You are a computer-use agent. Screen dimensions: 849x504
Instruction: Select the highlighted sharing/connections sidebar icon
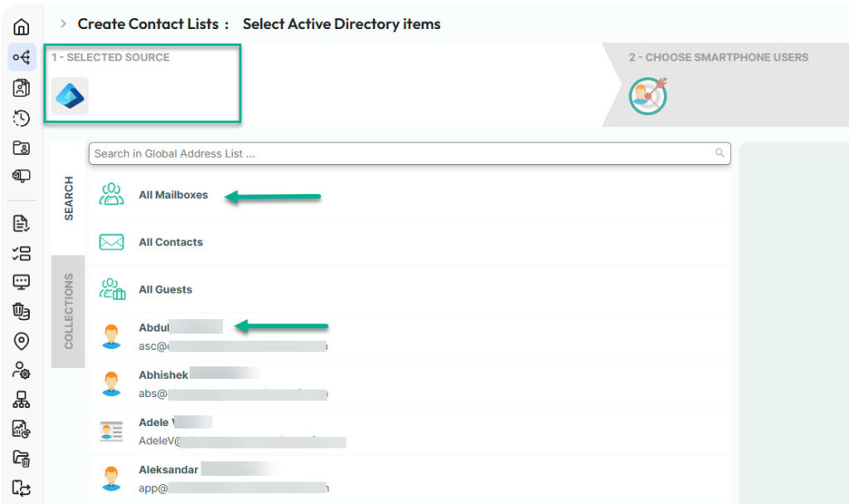pos(21,57)
